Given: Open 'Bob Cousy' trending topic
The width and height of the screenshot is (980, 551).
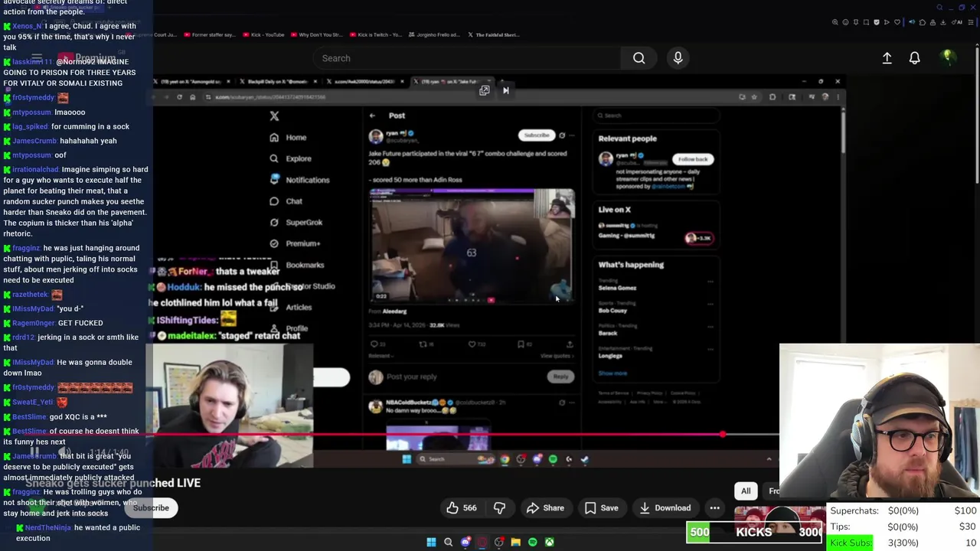Looking at the screenshot, I should point(612,311).
